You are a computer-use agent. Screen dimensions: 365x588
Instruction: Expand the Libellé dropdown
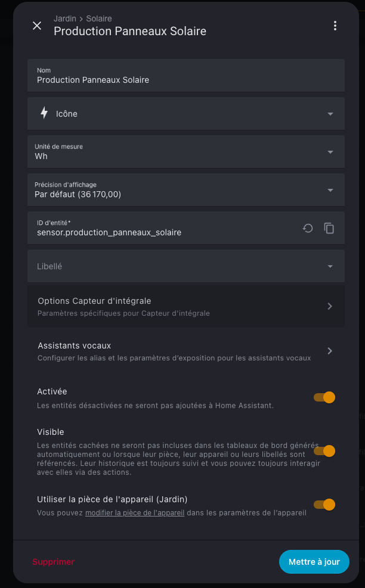[186, 266]
